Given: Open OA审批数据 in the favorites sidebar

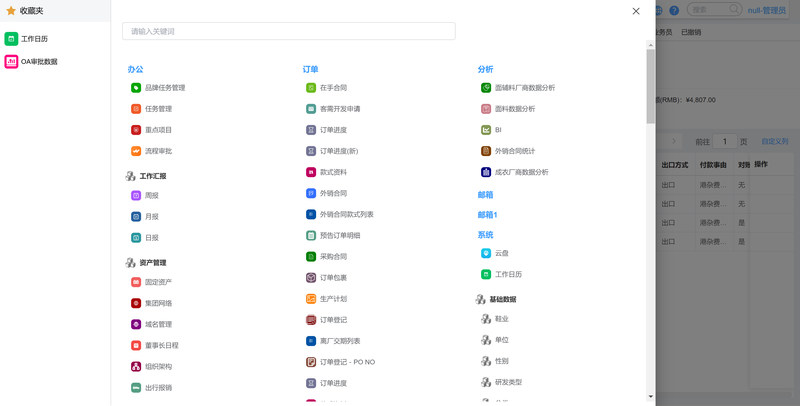Looking at the screenshot, I should (31, 62).
